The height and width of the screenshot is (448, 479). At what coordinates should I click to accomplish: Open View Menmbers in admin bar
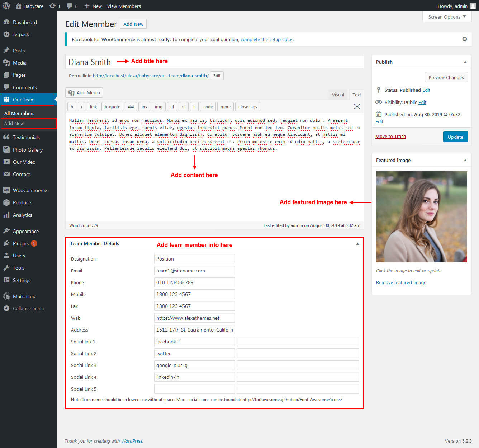(x=124, y=6)
